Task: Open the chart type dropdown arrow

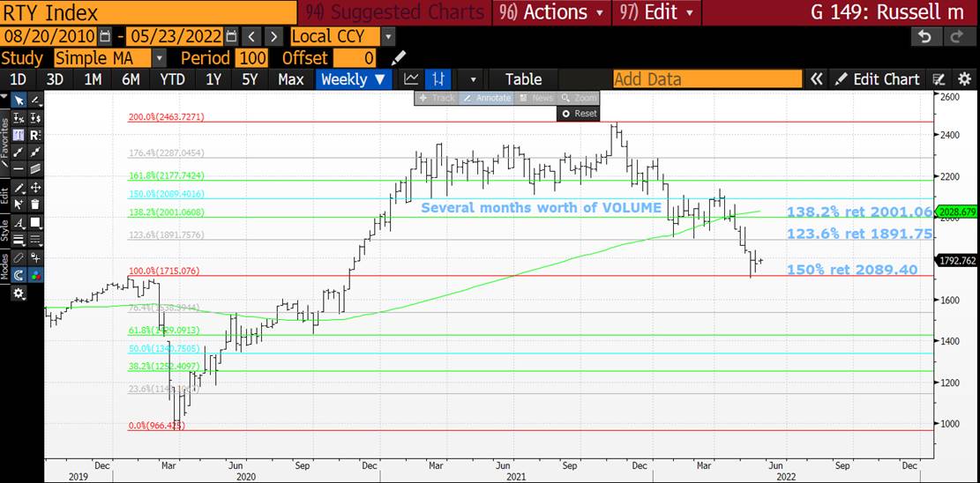Action: (473, 80)
